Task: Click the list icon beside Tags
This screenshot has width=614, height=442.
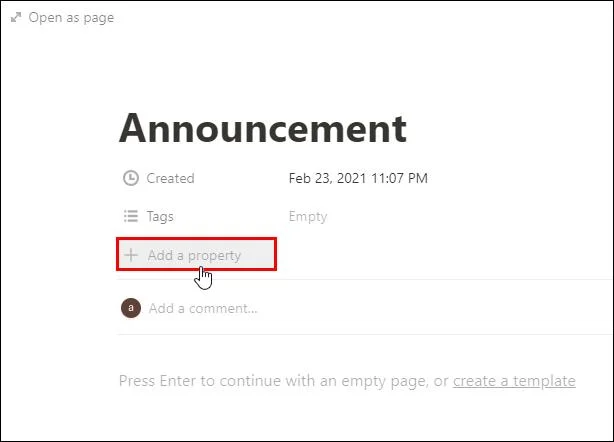Action: (131, 216)
